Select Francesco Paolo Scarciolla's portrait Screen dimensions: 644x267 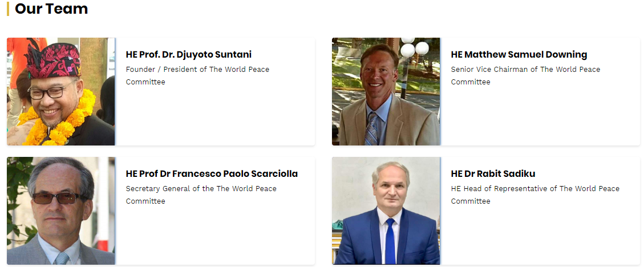pyautogui.click(x=61, y=211)
